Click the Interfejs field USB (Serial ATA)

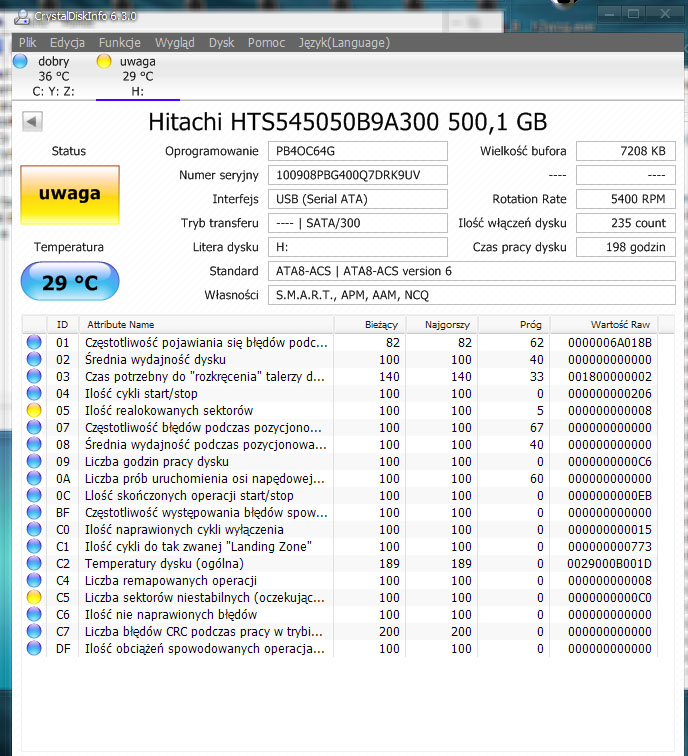coord(358,199)
